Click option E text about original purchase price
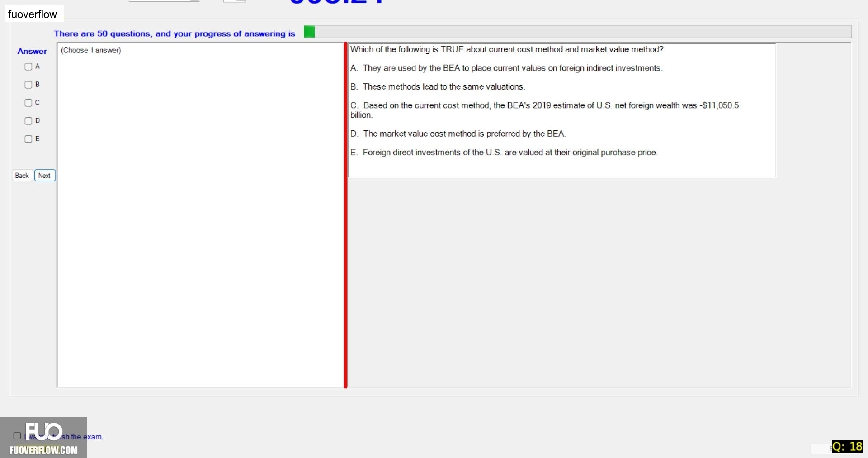This screenshot has width=868, height=458. pos(504,153)
